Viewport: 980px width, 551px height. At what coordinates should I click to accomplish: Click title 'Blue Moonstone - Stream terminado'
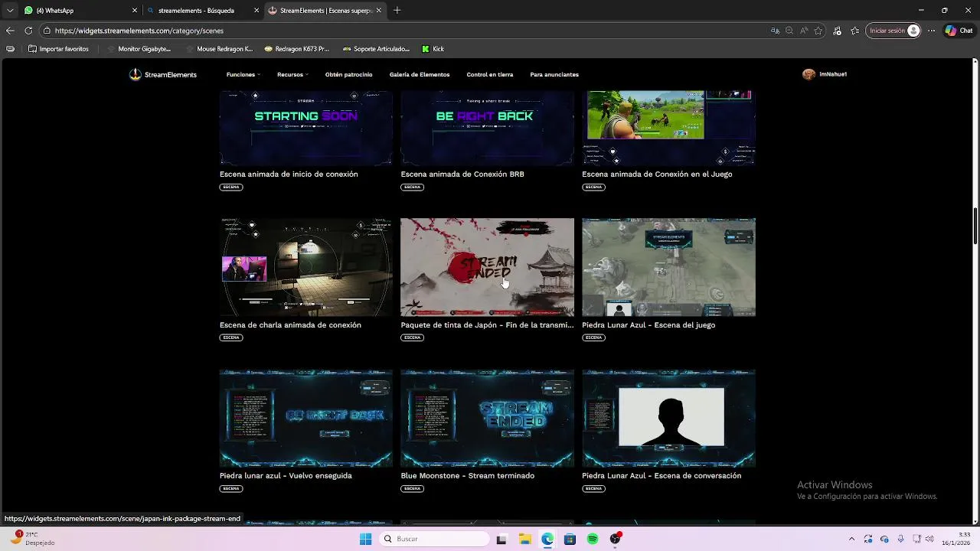(468, 475)
